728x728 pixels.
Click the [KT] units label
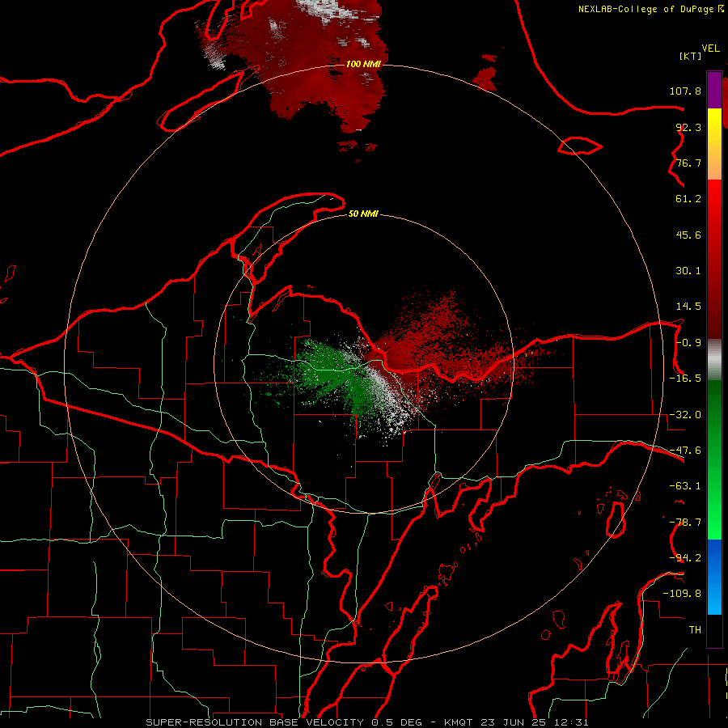690,56
